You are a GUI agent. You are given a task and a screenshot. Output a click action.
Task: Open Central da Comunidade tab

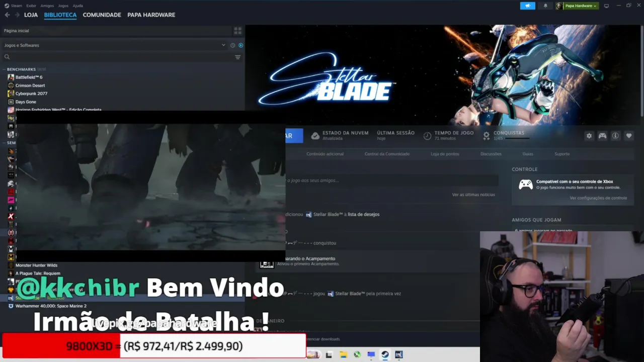coord(387,154)
